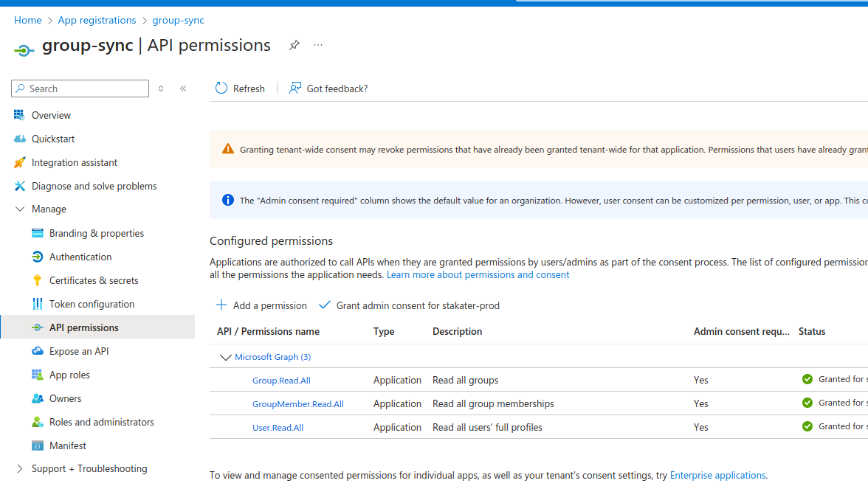This screenshot has width=868, height=503.
Task: Toggle the sidebar expand/collapse sort arrows
Action: click(x=161, y=89)
